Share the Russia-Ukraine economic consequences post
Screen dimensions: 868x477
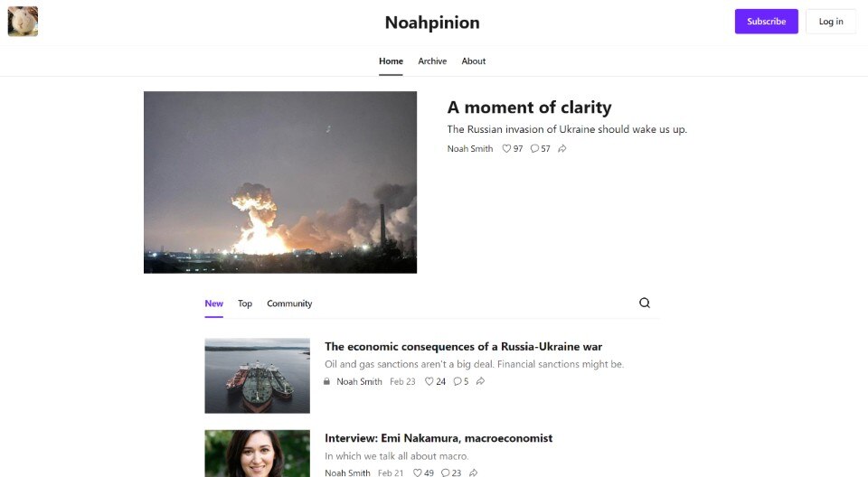click(480, 381)
